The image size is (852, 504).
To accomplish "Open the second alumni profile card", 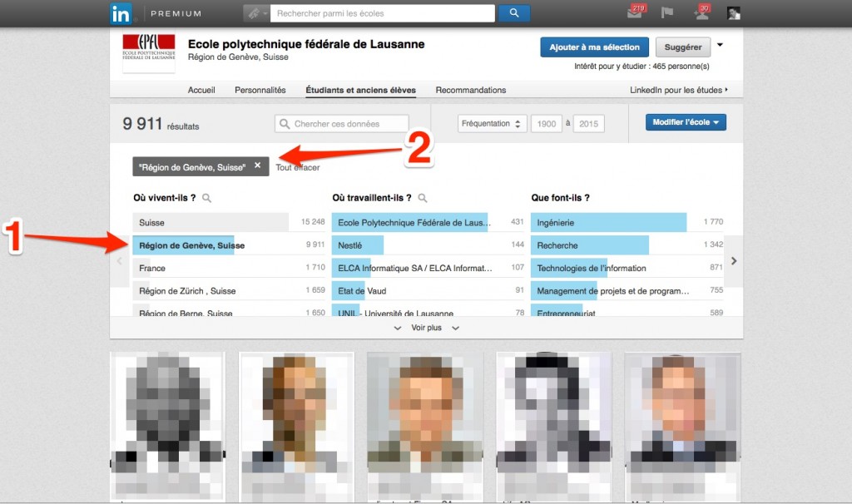I will [297, 427].
